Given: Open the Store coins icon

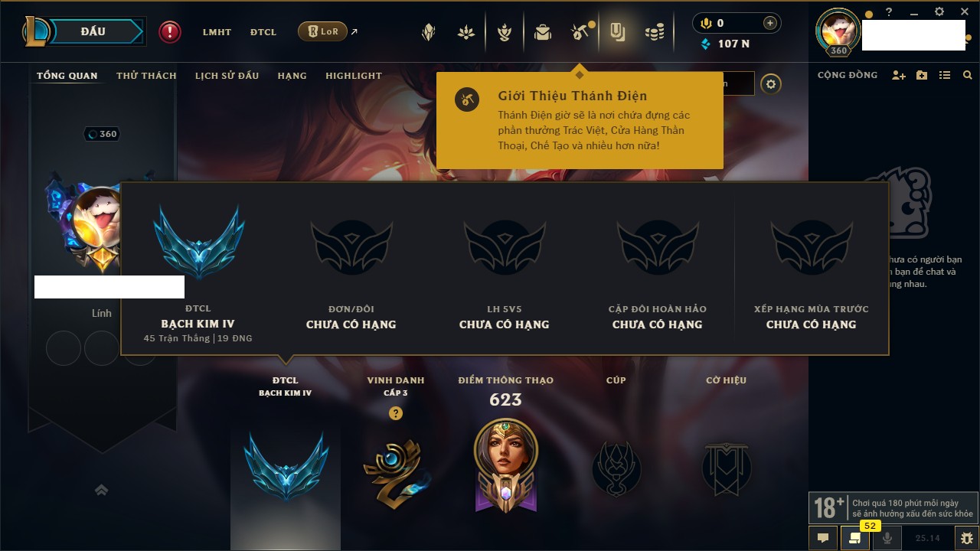Looking at the screenshot, I should point(654,32).
